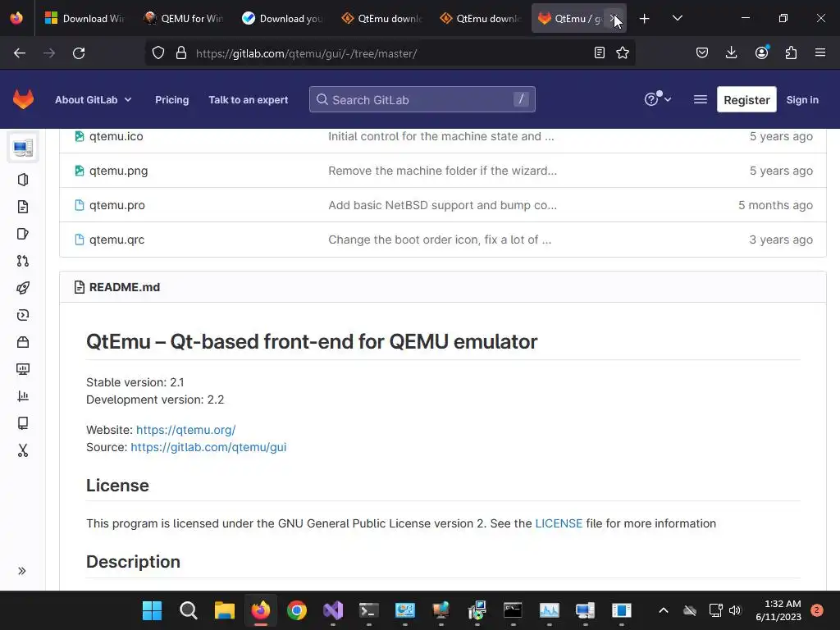This screenshot has height=630, width=840.
Task: Open Packages and registries sidebar icon
Action: pos(22,342)
